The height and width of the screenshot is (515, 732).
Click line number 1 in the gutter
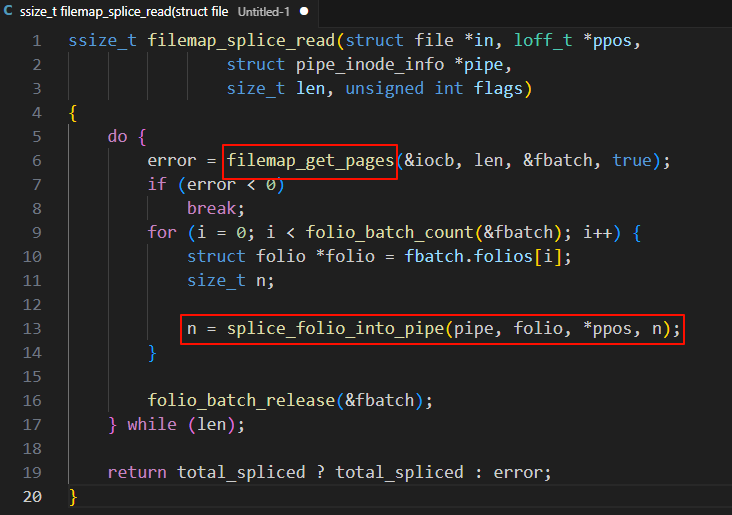tap(36, 41)
